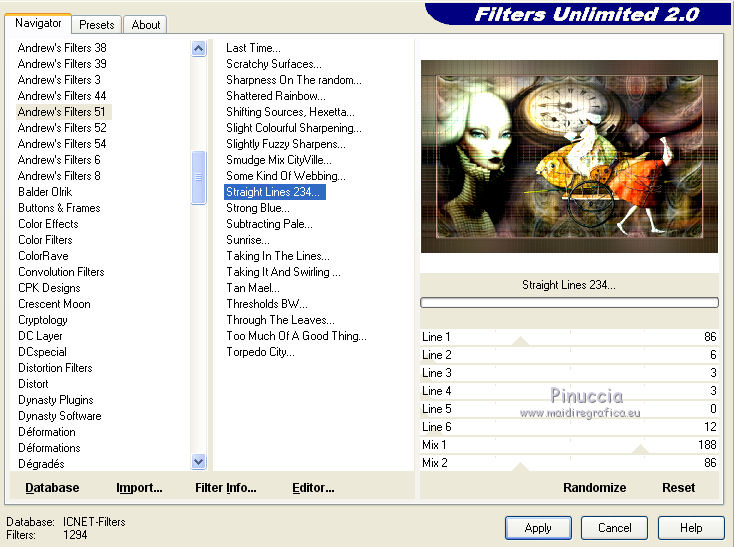Open the Color Filters category
Screen dimensions: 734x547
45,240
